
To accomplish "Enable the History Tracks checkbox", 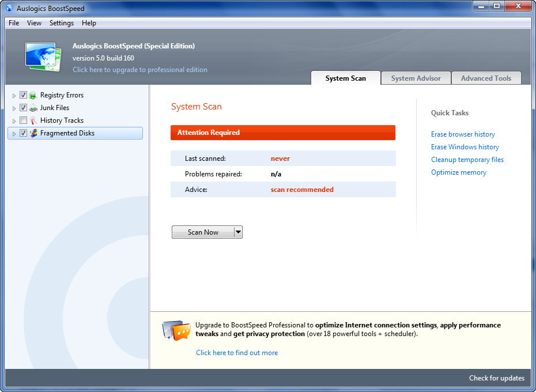I will tap(23, 120).
